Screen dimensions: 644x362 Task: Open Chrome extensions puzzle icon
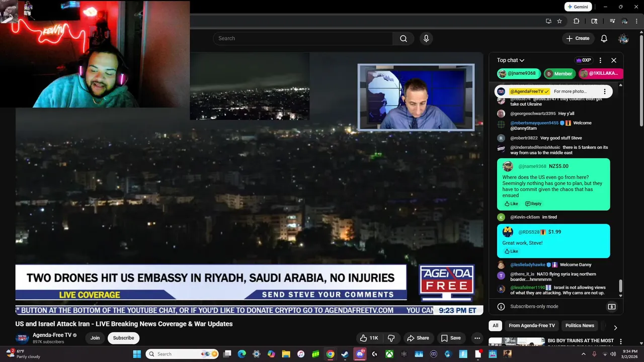[577, 21]
